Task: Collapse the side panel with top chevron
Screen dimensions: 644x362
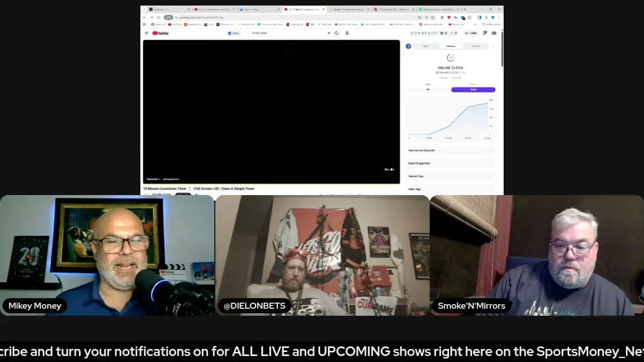Action: tap(493, 46)
